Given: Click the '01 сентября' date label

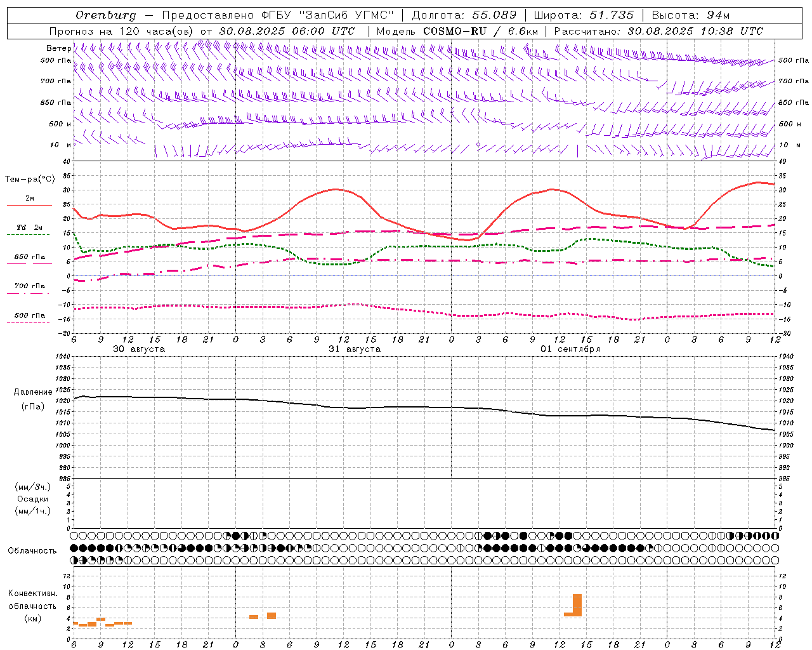Looking at the screenshot, I should (x=570, y=349).
